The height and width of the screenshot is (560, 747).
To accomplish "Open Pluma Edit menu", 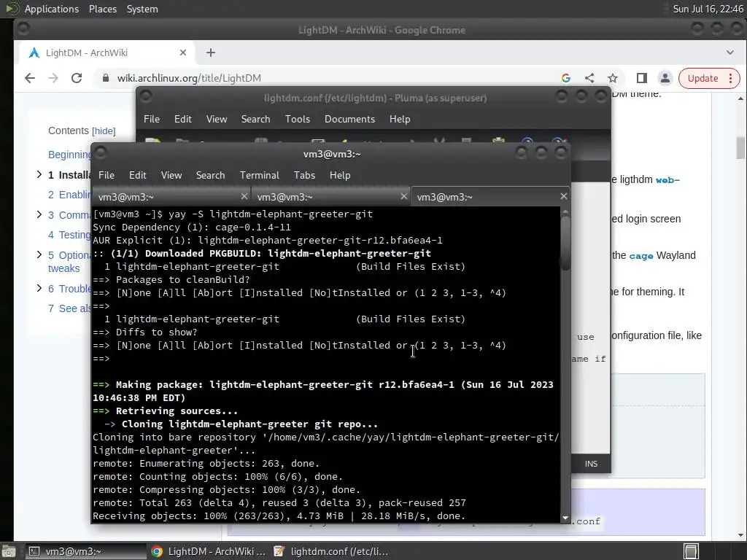I will click(x=182, y=119).
